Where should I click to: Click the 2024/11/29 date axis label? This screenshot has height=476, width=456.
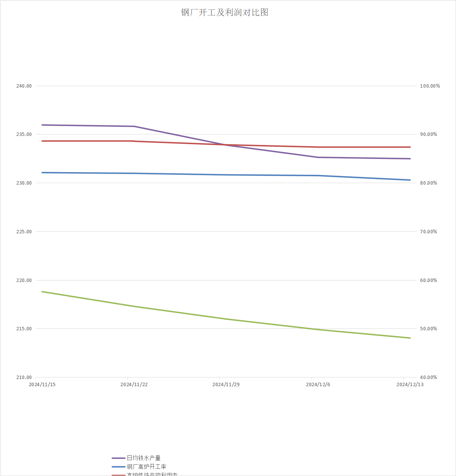pyautogui.click(x=226, y=385)
